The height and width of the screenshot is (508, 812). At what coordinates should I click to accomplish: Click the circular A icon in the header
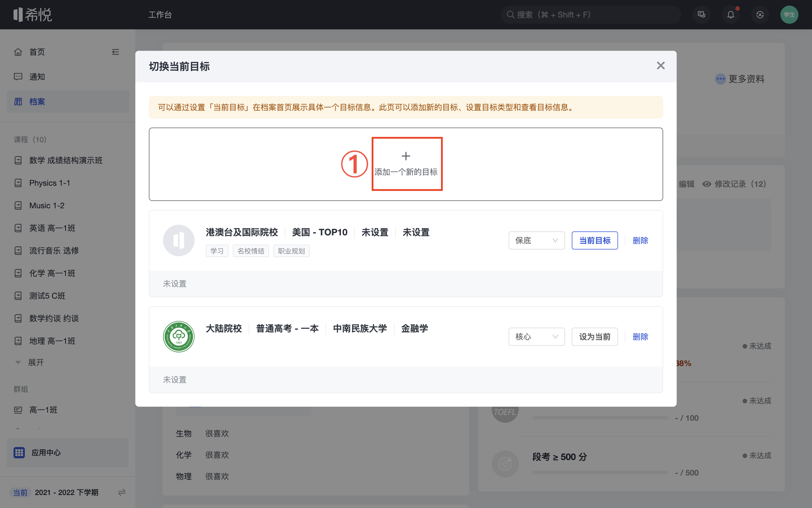760,15
